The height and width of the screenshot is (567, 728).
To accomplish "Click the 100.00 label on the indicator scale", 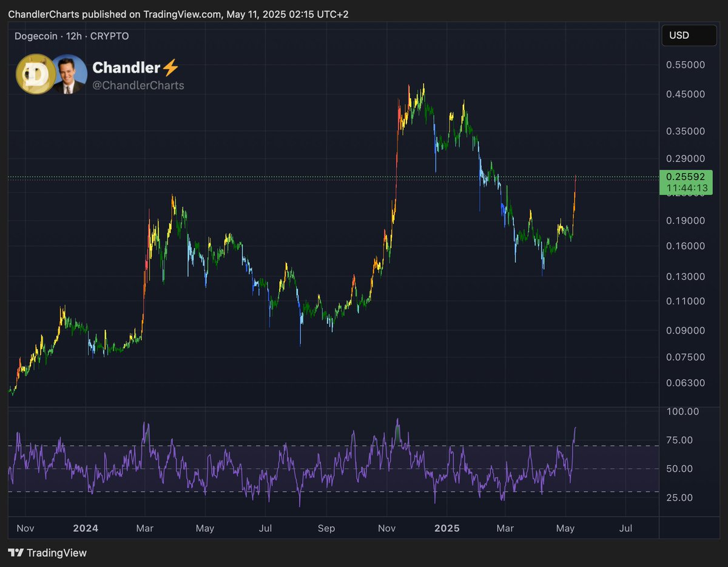I will (x=682, y=411).
